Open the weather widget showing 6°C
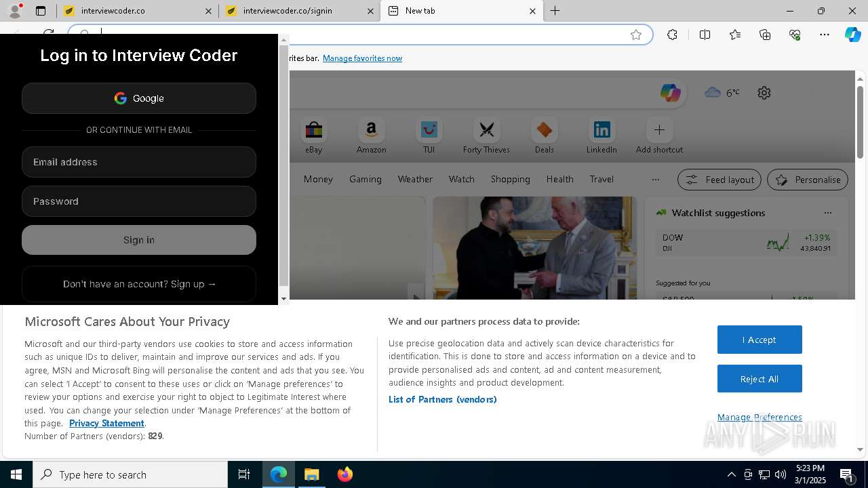The height and width of the screenshot is (488, 868). pyautogui.click(x=722, y=93)
